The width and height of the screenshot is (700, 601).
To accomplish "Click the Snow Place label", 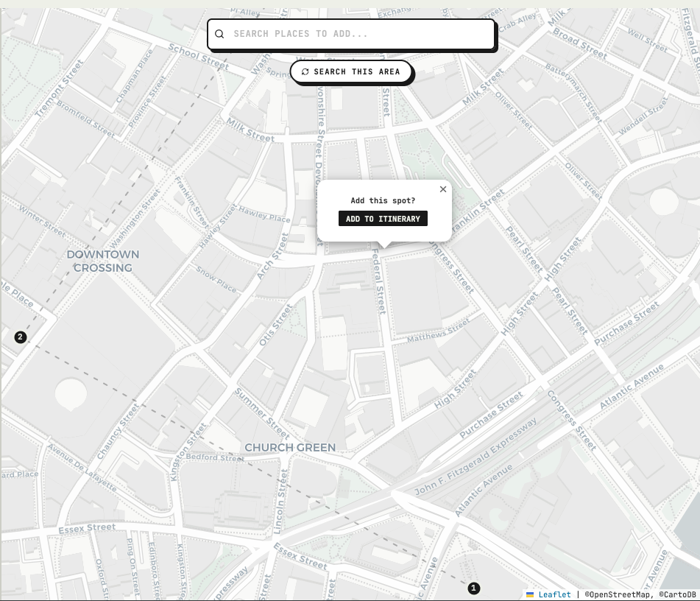I will click(216, 279).
